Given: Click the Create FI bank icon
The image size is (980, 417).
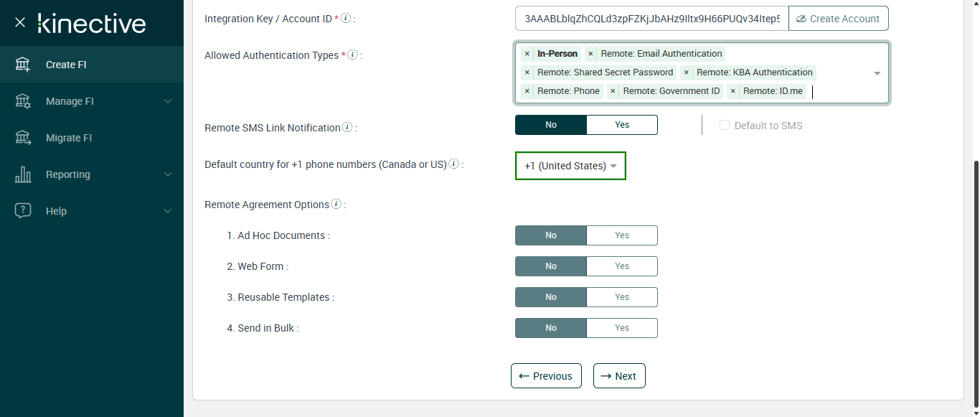Looking at the screenshot, I should pyautogui.click(x=23, y=65).
